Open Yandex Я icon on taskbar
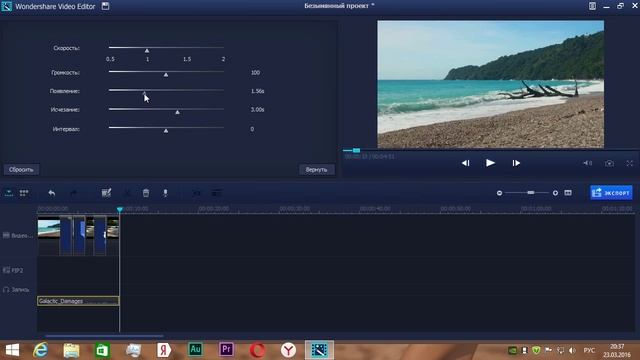Viewport: 640px width, 360px height. pos(164,350)
